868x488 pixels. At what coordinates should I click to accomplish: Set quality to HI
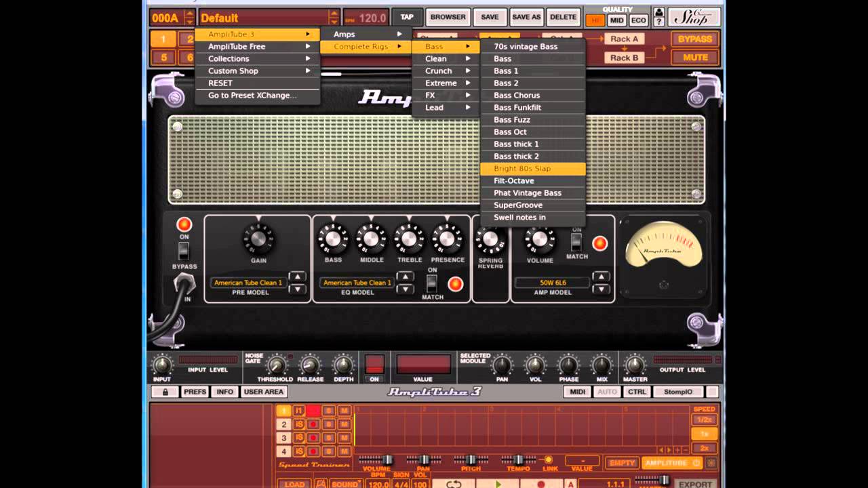click(595, 20)
